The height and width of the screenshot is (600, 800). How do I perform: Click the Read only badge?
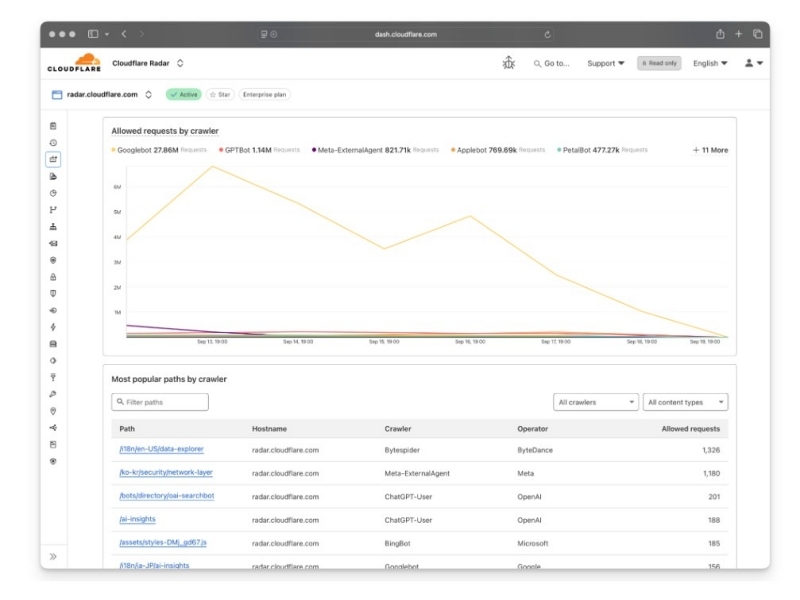click(659, 63)
